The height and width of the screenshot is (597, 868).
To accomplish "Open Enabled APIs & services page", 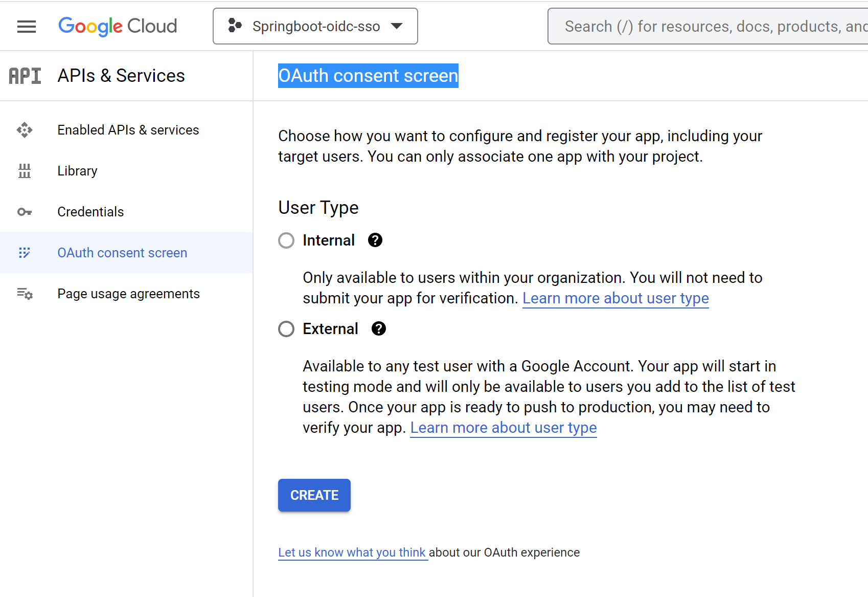I will 128,130.
